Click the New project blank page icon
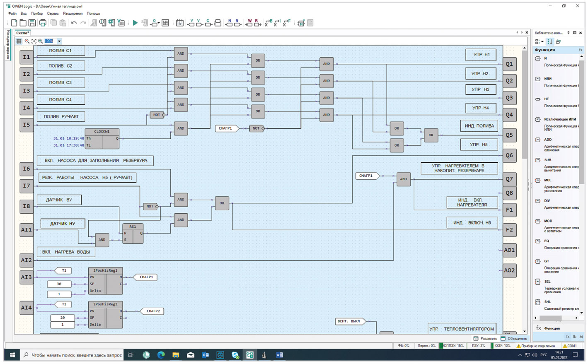588x364 pixels. pyautogui.click(x=14, y=23)
